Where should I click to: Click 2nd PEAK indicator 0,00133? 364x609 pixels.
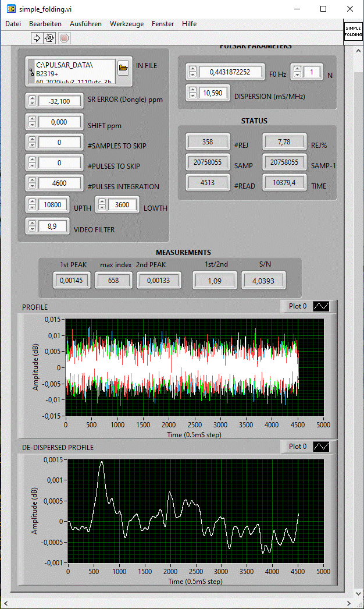pyautogui.click(x=158, y=280)
